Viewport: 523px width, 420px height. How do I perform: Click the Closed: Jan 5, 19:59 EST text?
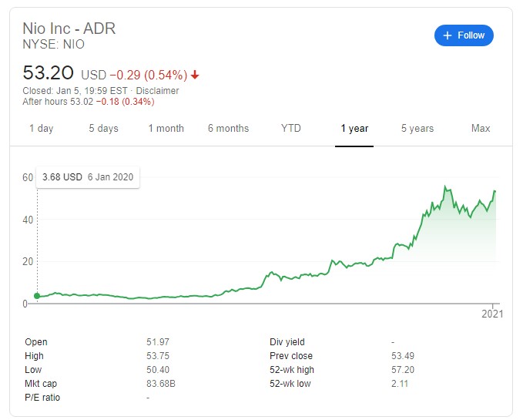(x=75, y=91)
